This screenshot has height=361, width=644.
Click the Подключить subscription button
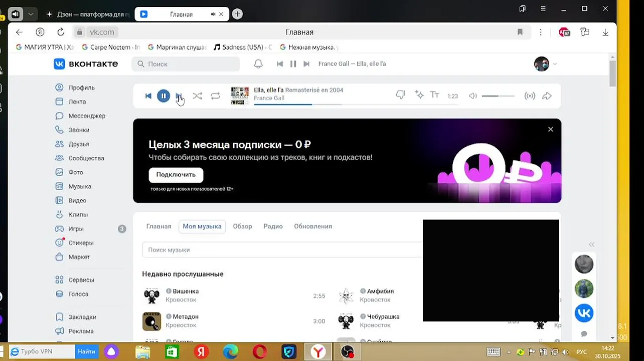(x=176, y=174)
